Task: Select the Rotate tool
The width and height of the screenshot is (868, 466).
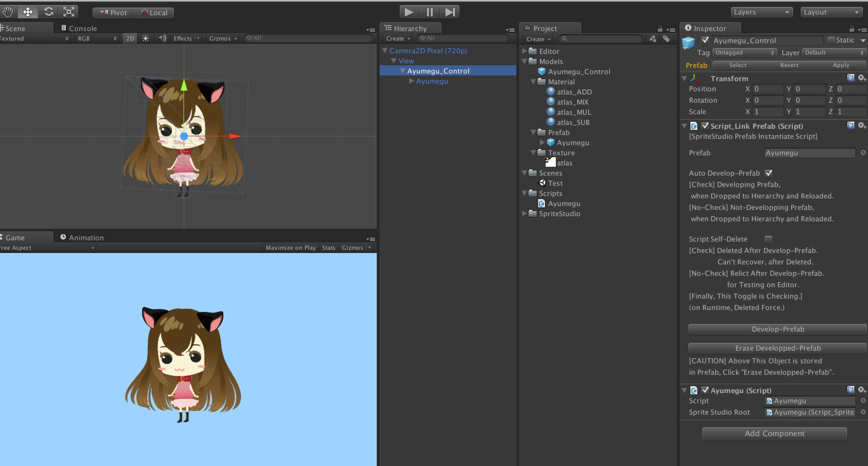Action: 49,12
